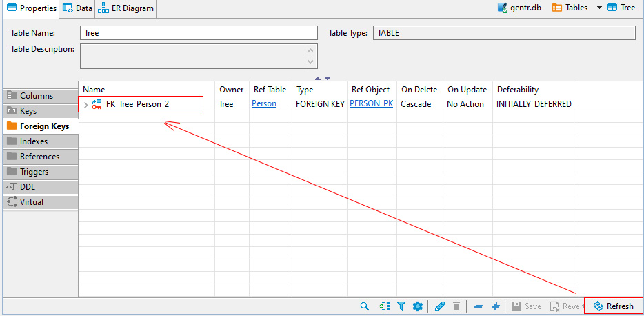Sort by the On Delete column header
Viewport: 644px width, 316px height.
pos(420,90)
